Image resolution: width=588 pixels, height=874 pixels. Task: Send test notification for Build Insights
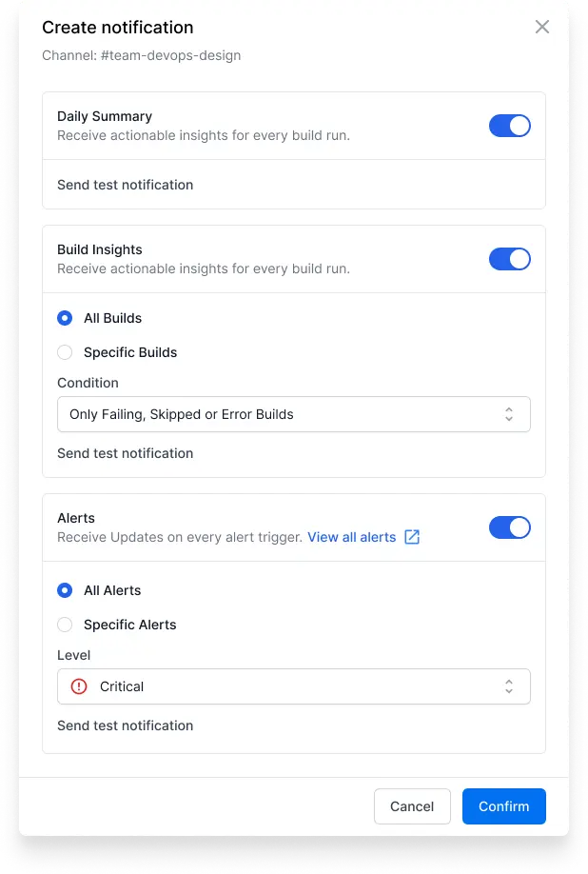(x=126, y=453)
